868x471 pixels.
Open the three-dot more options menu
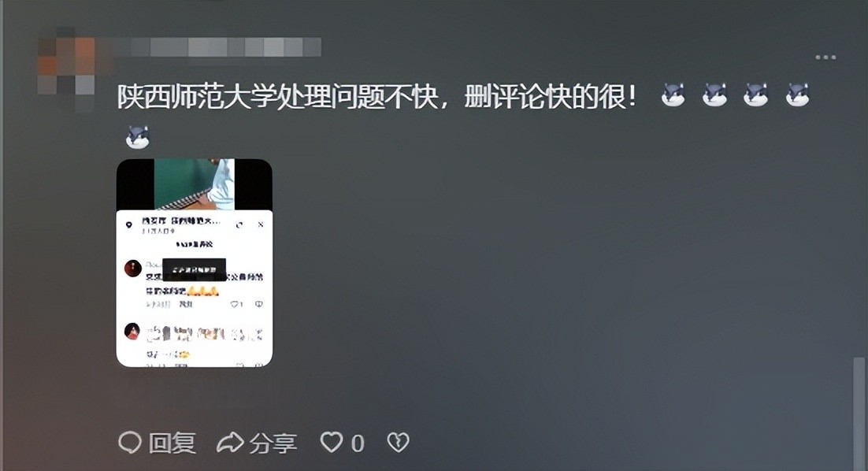[825, 57]
